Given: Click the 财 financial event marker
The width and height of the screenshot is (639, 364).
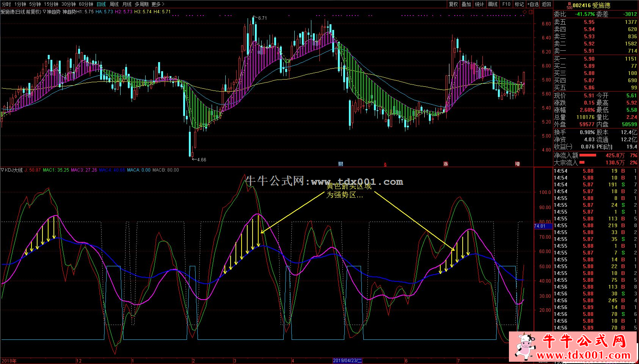Looking at the screenshot, I should [x=341, y=164].
